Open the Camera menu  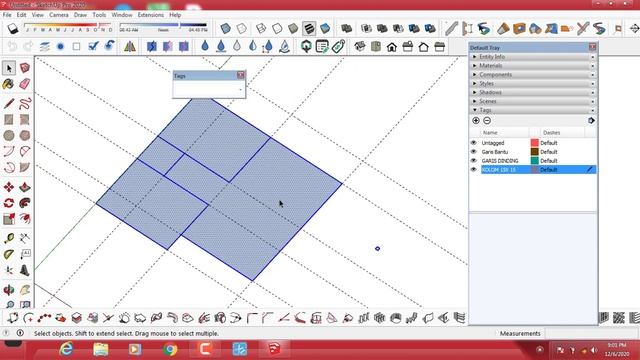coord(59,15)
